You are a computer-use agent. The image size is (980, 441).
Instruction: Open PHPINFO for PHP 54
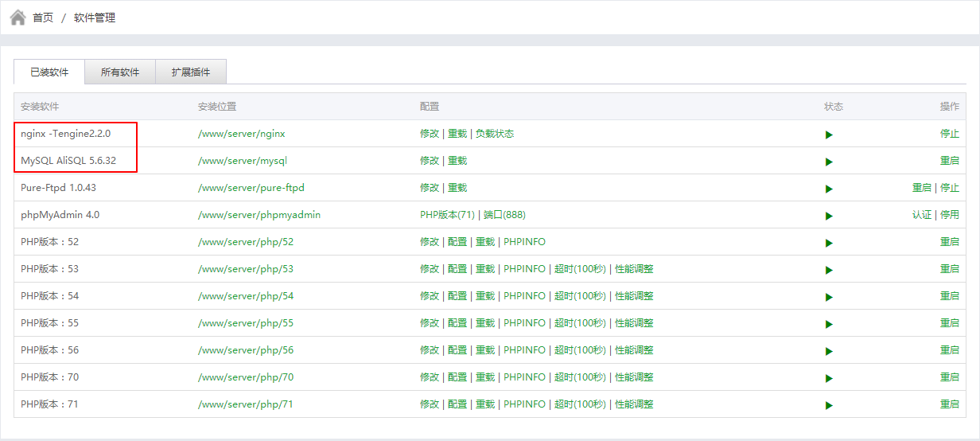click(524, 296)
